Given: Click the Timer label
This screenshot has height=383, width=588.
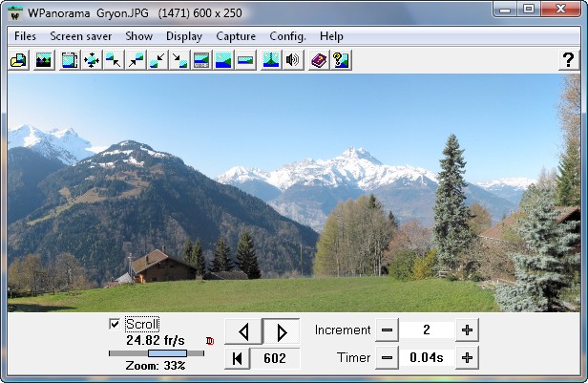Looking at the screenshot, I should (x=353, y=357).
